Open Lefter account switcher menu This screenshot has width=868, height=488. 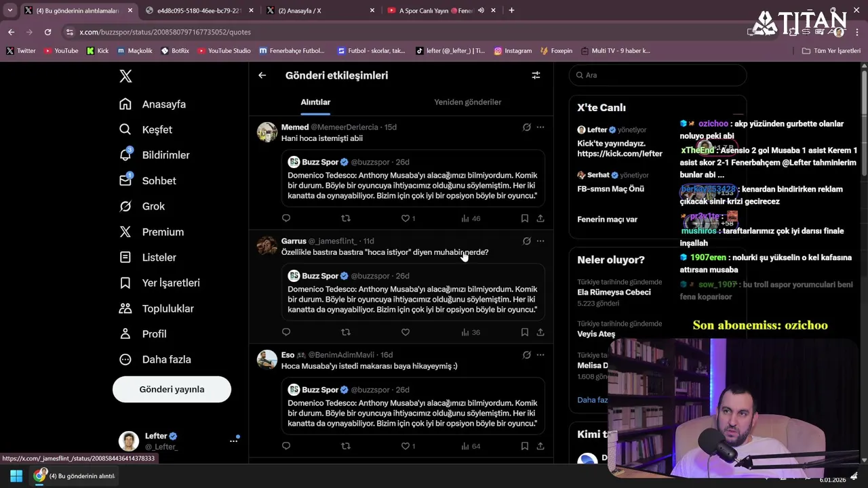click(180, 441)
